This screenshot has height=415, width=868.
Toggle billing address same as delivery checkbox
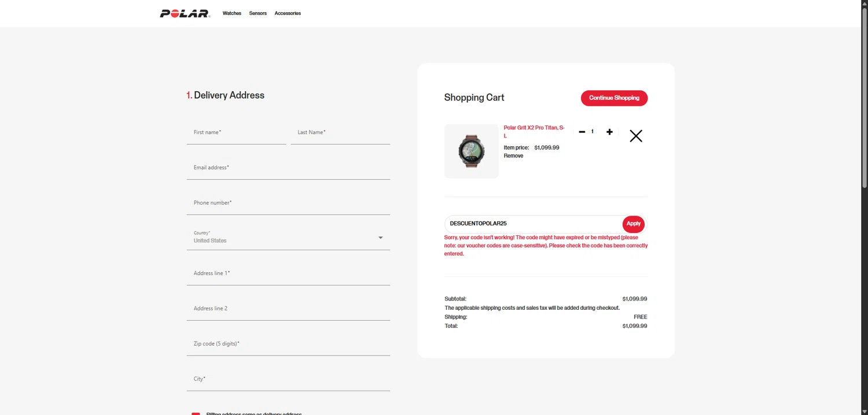196,413
